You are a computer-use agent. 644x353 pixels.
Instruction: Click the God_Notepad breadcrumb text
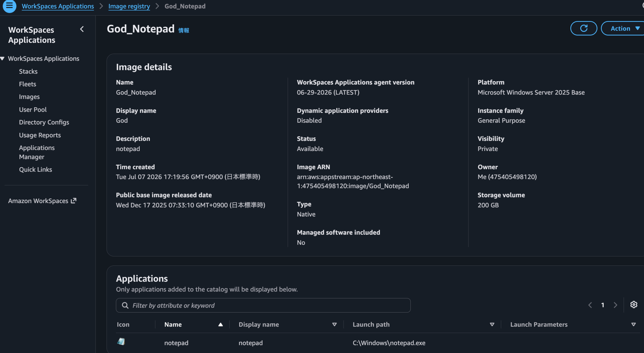tap(185, 6)
